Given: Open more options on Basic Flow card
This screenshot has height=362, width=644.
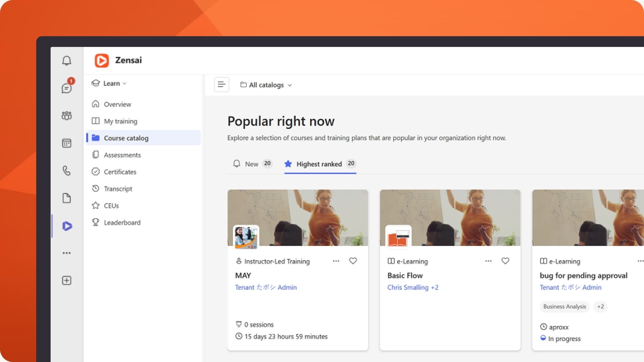Looking at the screenshot, I should point(488,261).
